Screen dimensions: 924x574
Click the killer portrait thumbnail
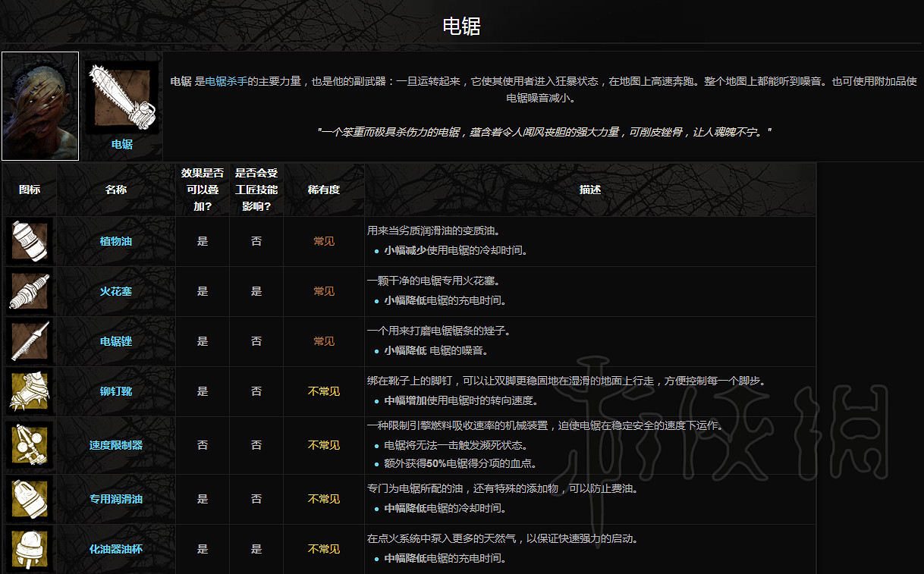click(39, 106)
